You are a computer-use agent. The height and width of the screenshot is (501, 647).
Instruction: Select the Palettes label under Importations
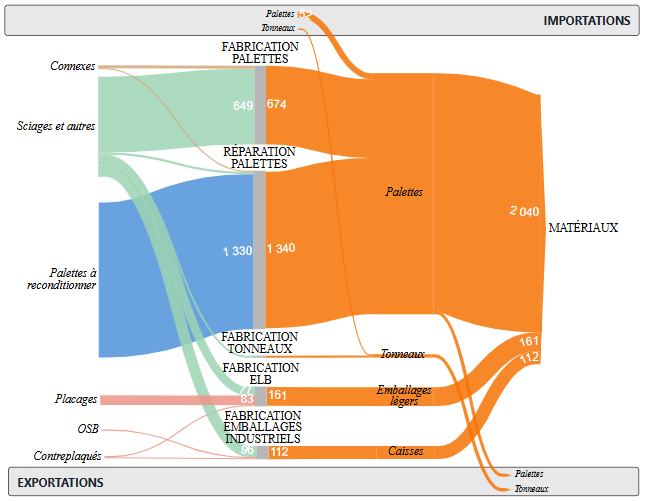pyautogui.click(x=280, y=15)
